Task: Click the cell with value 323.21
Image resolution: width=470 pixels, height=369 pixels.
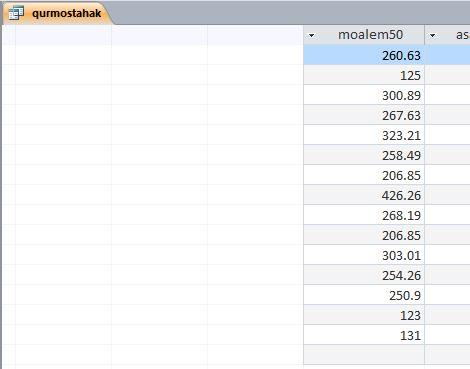Action: tap(364, 135)
